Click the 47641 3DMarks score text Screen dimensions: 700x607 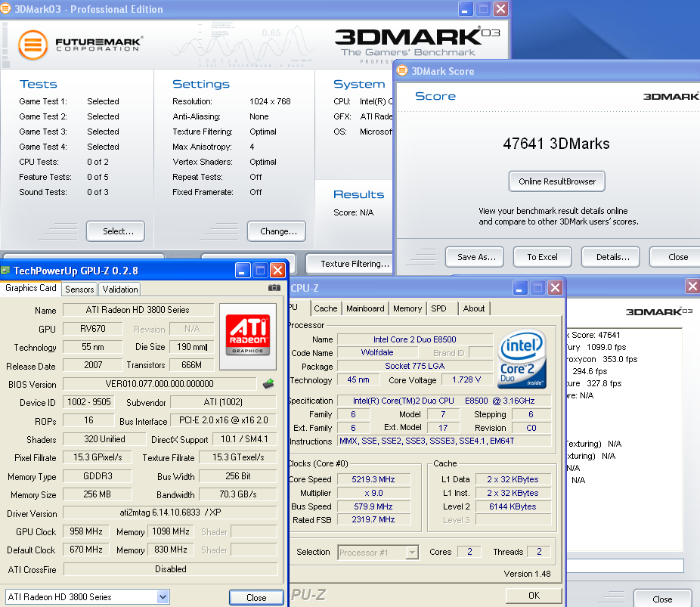[556, 144]
